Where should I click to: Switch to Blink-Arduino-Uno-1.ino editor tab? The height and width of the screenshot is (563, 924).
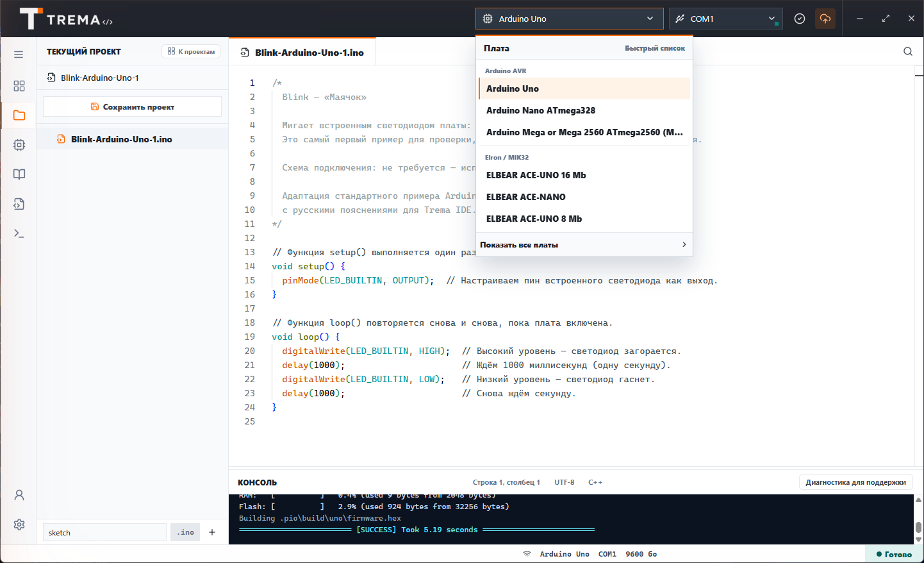coord(302,52)
